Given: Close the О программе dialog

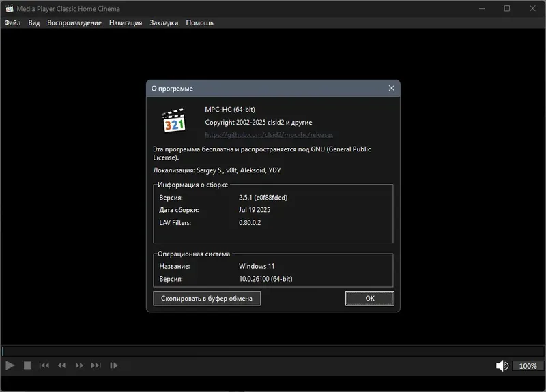Looking at the screenshot, I should point(391,89).
